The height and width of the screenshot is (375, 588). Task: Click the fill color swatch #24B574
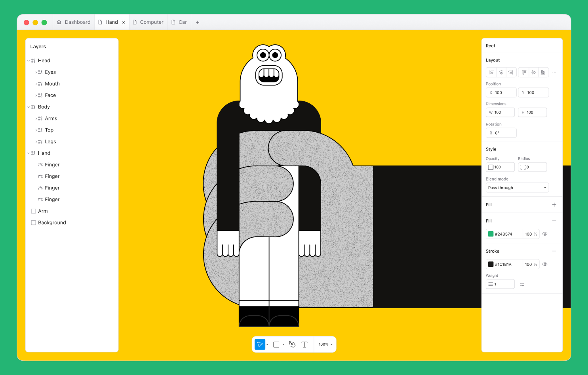coord(491,234)
